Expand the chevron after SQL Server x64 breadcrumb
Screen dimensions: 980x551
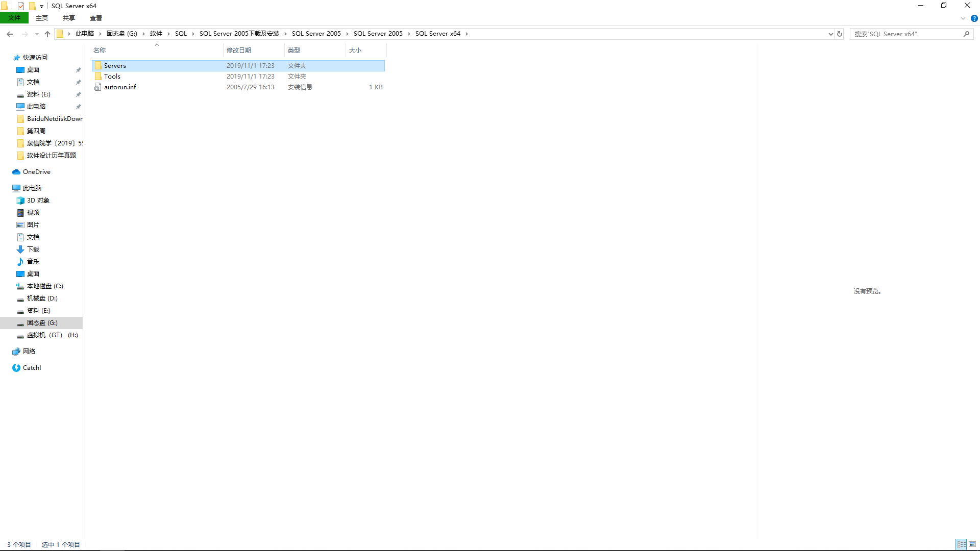pyautogui.click(x=467, y=34)
